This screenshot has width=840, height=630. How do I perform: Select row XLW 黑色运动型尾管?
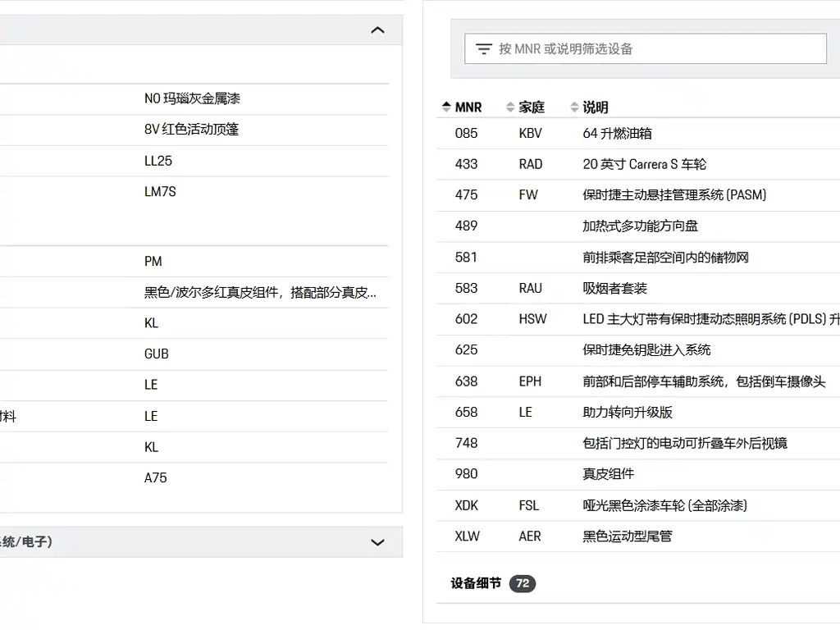[x=638, y=536]
